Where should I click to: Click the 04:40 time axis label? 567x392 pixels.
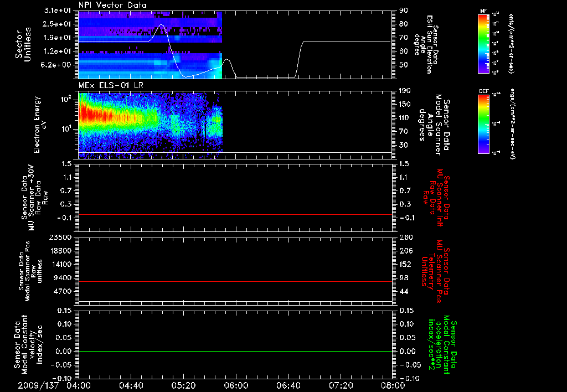131,386
